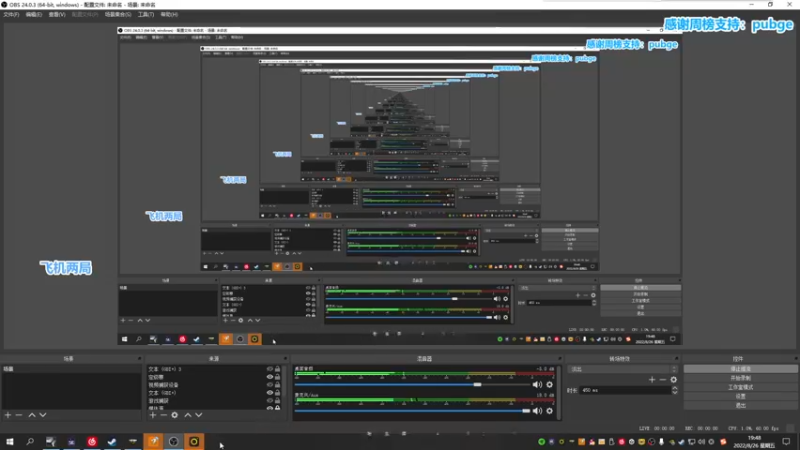Click the 工作室模式 button

[x=740, y=387]
